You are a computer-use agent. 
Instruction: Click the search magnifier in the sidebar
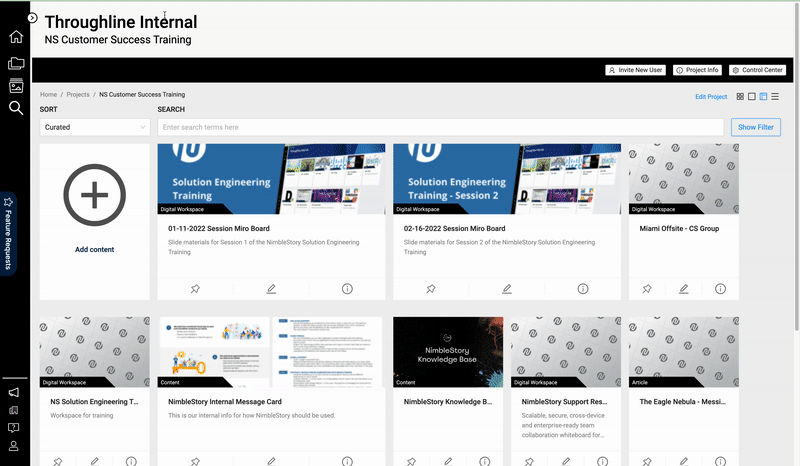[x=16, y=108]
